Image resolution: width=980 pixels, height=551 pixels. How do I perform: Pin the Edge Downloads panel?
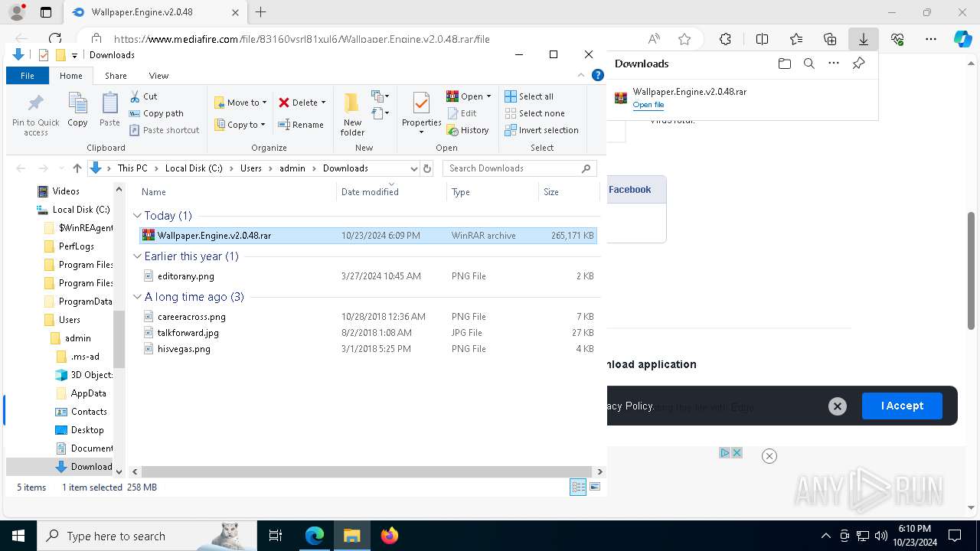pos(858,64)
